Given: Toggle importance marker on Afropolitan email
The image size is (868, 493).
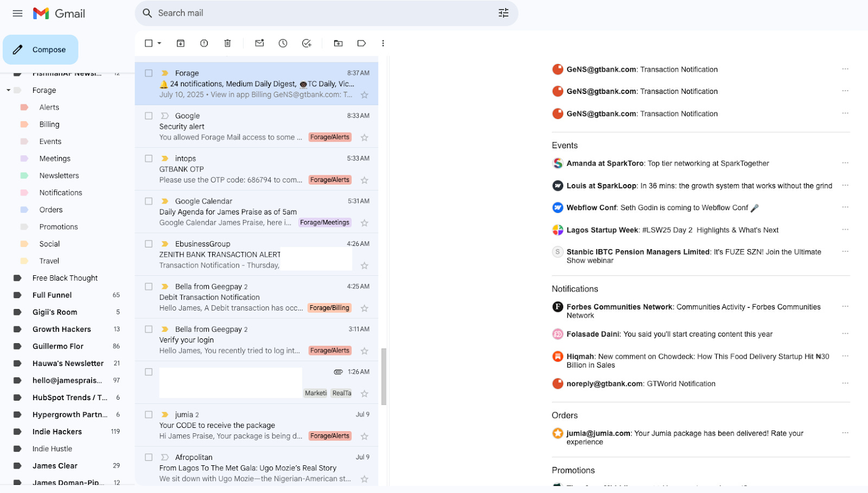Looking at the screenshot, I should coord(165,457).
